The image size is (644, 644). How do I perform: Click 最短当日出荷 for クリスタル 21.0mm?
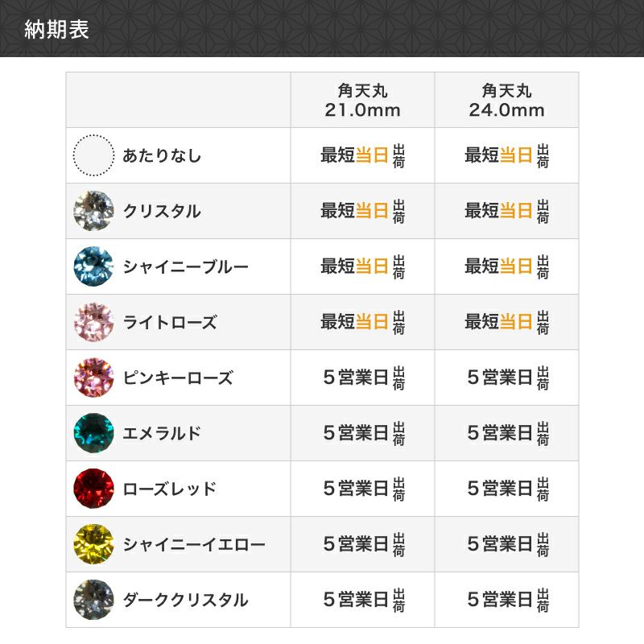click(x=362, y=211)
